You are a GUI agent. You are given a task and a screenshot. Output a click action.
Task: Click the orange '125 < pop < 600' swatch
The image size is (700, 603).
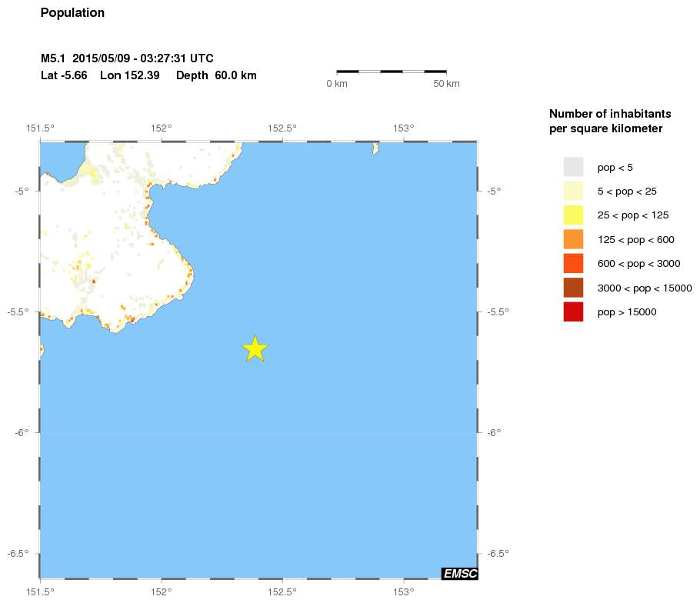coord(573,239)
